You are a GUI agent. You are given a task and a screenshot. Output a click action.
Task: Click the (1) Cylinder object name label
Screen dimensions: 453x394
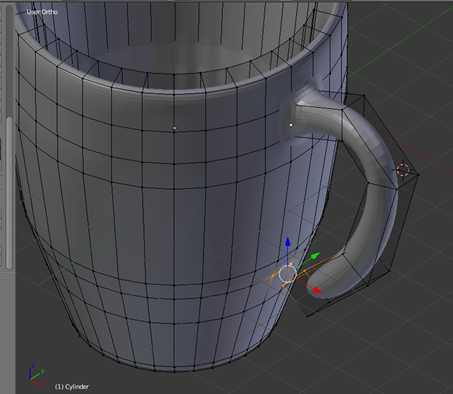click(72, 387)
